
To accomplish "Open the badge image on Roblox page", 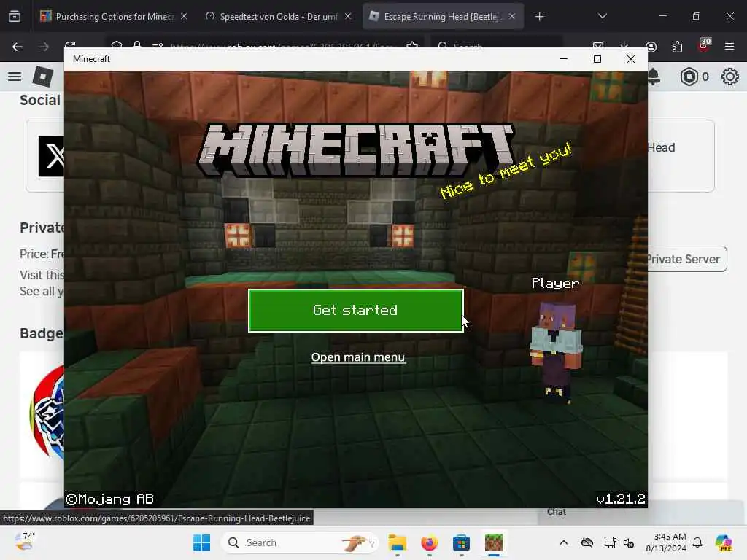I will tap(47, 413).
